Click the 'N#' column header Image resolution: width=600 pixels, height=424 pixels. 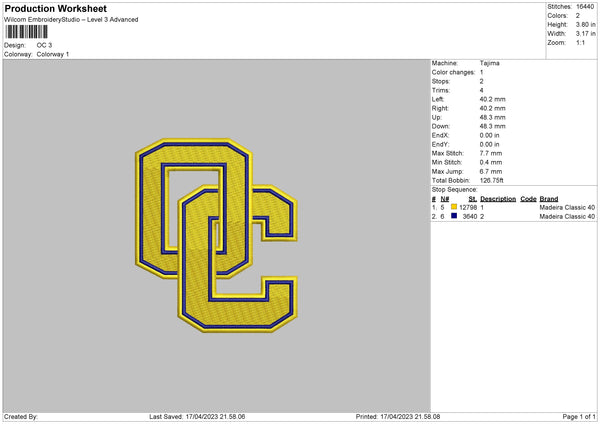[445, 199]
